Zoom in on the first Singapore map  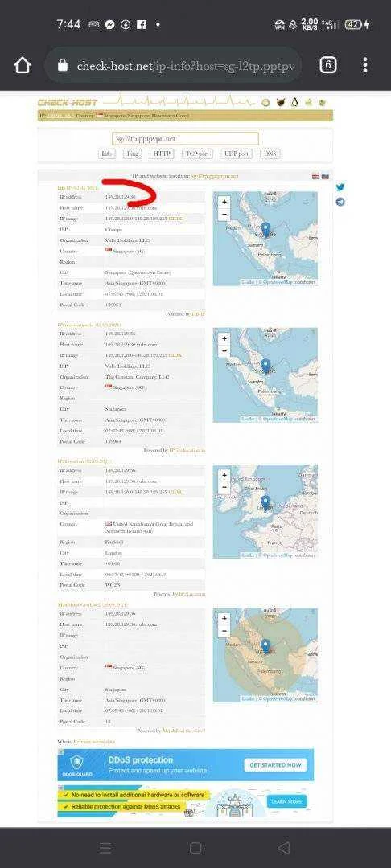pyautogui.click(x=224, y=202)
